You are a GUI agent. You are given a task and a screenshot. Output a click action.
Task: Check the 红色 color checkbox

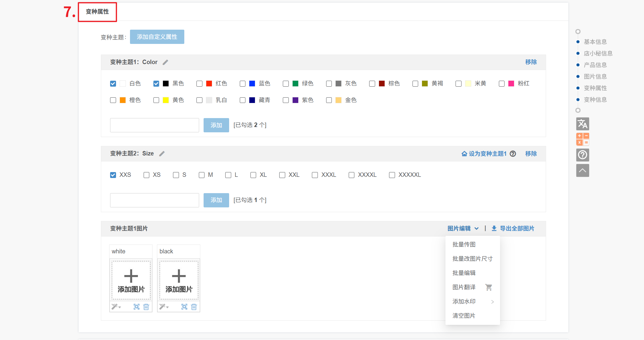[x=199, y=84]
